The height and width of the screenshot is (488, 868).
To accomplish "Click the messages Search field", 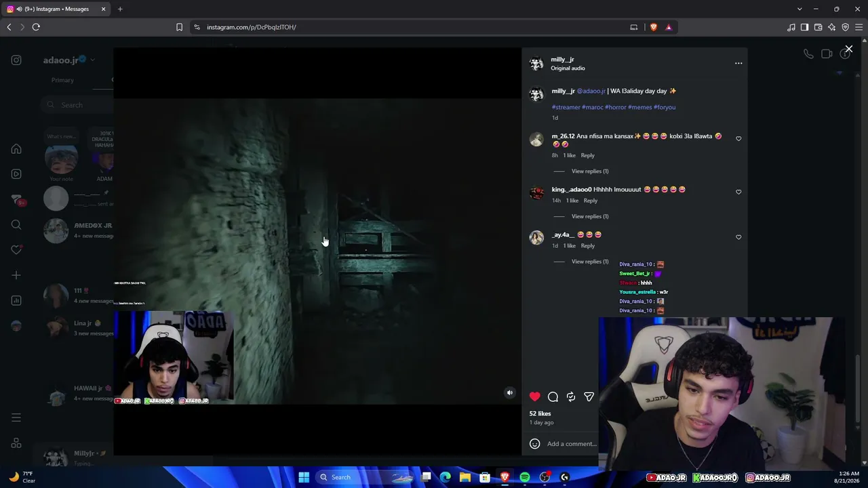I will click(x=77, y=105).
